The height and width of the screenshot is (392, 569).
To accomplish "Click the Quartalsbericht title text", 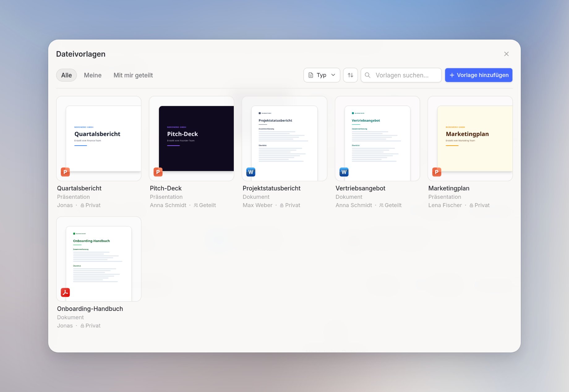I will coord(79,188).
